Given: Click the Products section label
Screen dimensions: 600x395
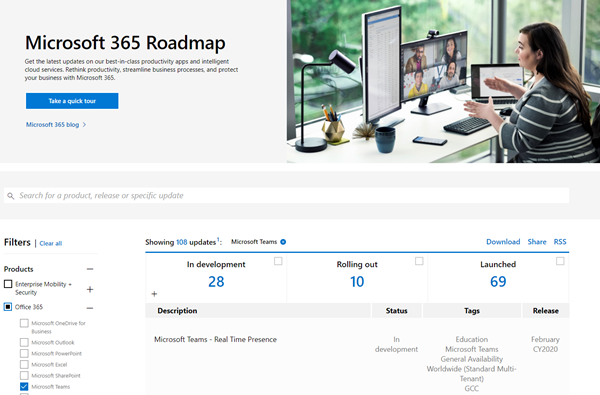Looking at the screenshot, I should [19, 269].
